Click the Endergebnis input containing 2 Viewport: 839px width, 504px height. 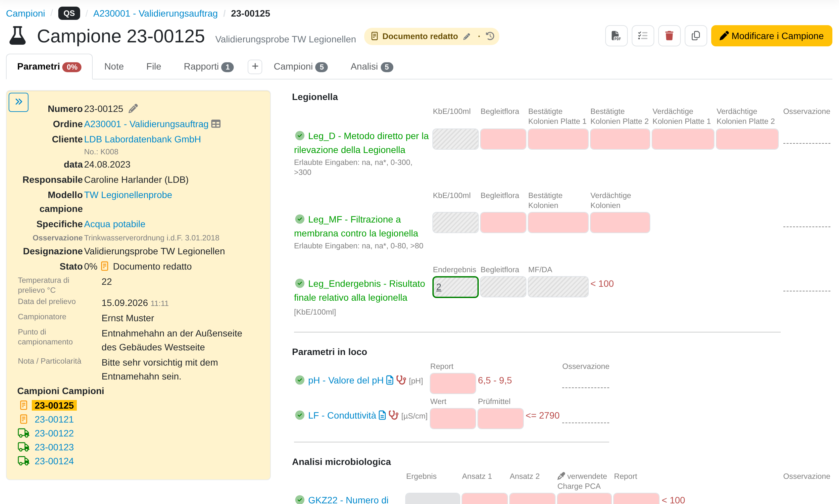click(455, 287)
